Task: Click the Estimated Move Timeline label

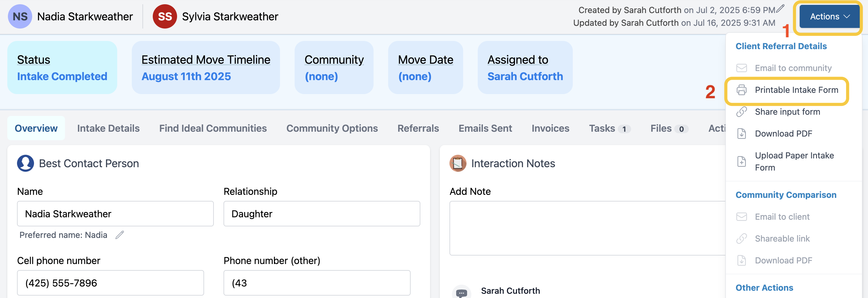Action: pyautogui.click(x=206, y=59)
